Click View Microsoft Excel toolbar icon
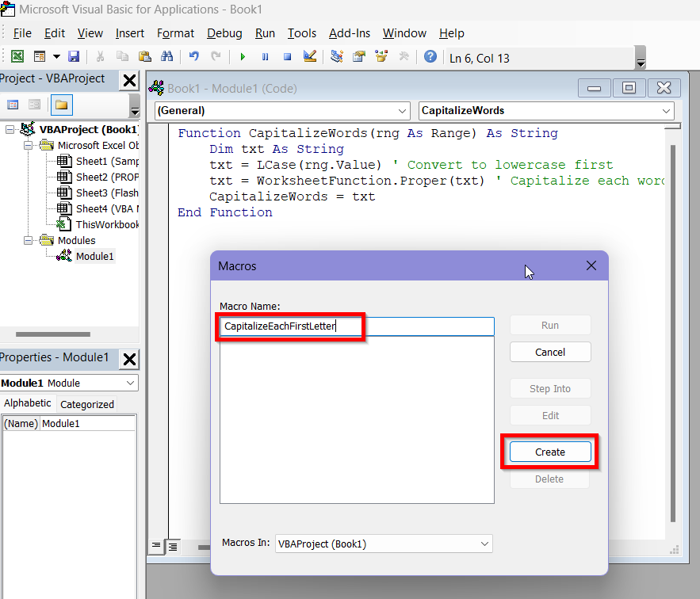This screenshot has width=700, height=599. point(17,57)
